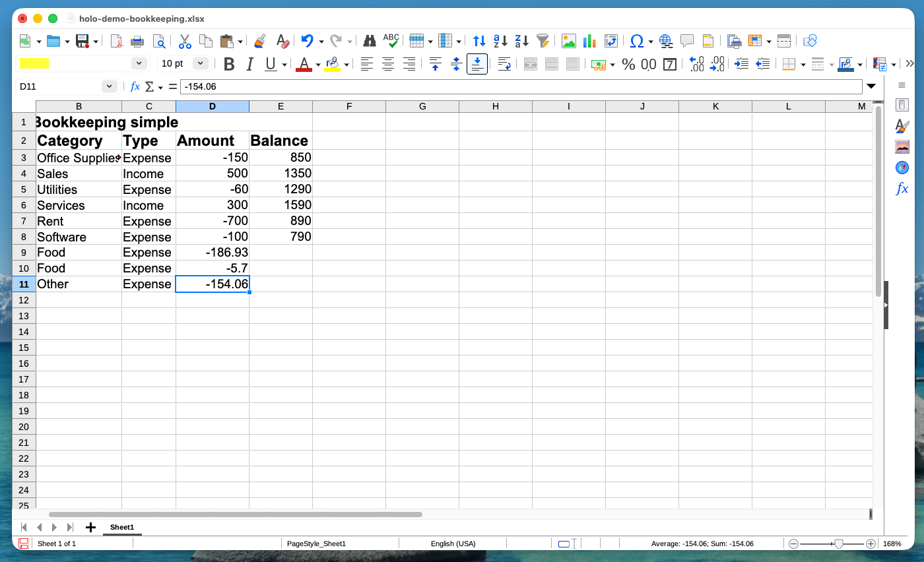Screen dimensions: 924x562
Task: Click zoom in plus button
Action: (871, 544)
